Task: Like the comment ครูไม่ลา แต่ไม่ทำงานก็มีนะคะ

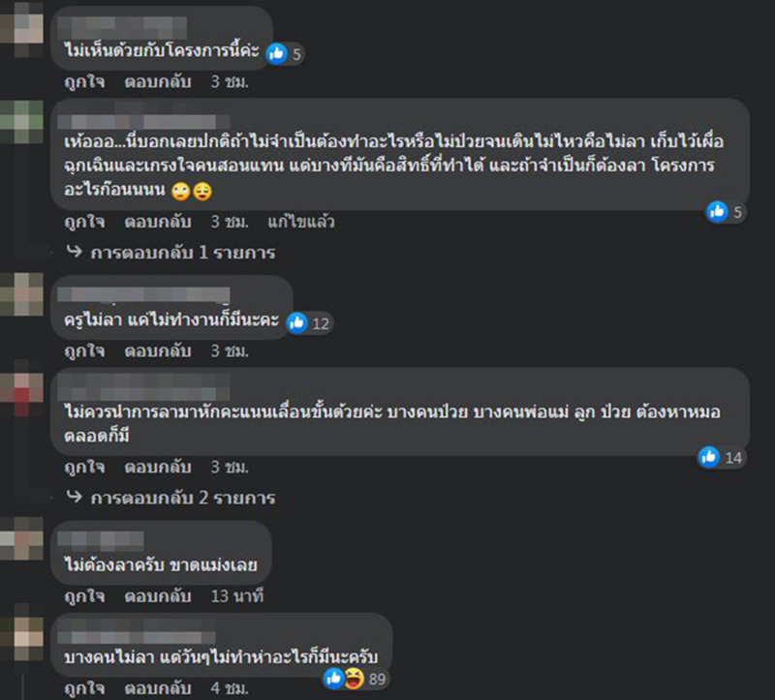Action: click(x=83, y=350)
